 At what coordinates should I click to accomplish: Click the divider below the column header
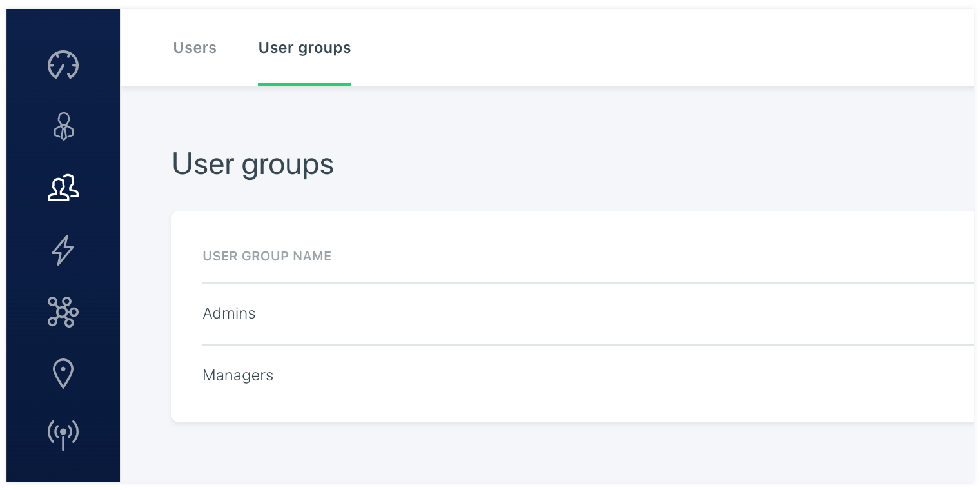tap(580, 283)
